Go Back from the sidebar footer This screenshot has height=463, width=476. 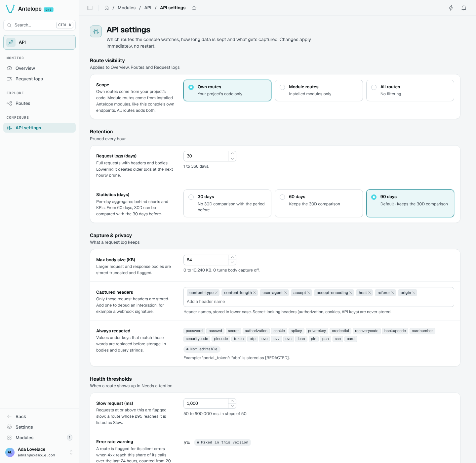tap(39, 416)
